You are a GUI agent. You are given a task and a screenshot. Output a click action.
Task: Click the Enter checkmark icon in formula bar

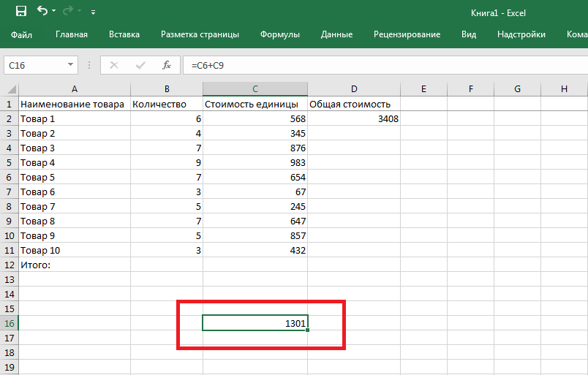(x=140, y=65)
